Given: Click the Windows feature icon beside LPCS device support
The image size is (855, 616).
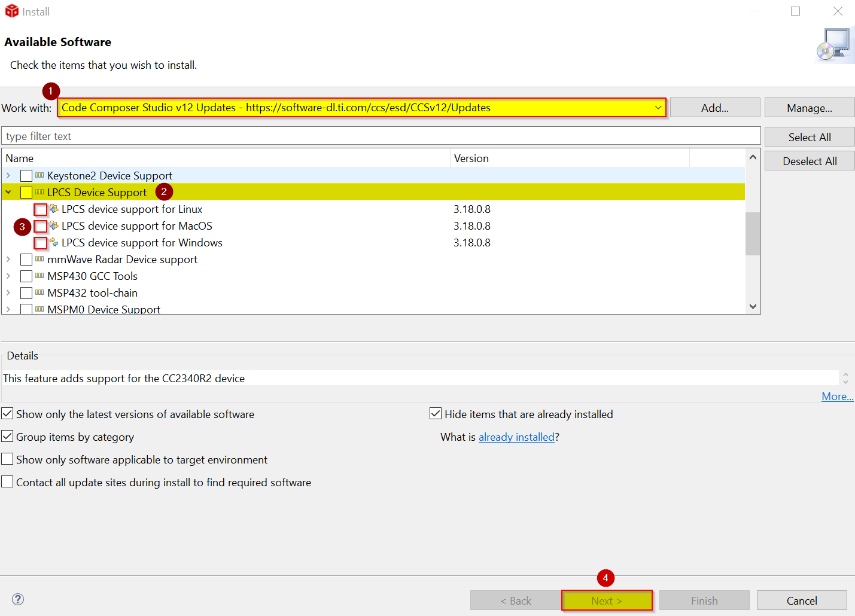Looking at the screenshot, I should 54,242.
